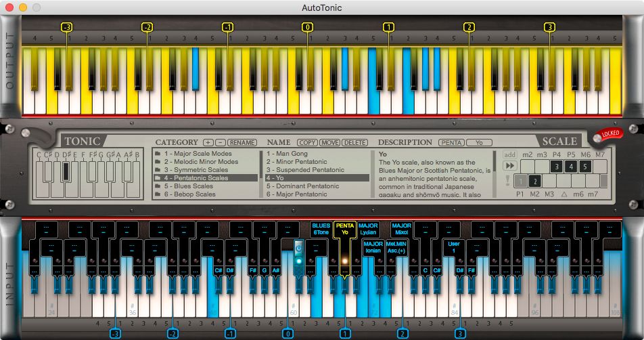Open the Bebop Scales category

pyautogui.click(x=206, y=194)
